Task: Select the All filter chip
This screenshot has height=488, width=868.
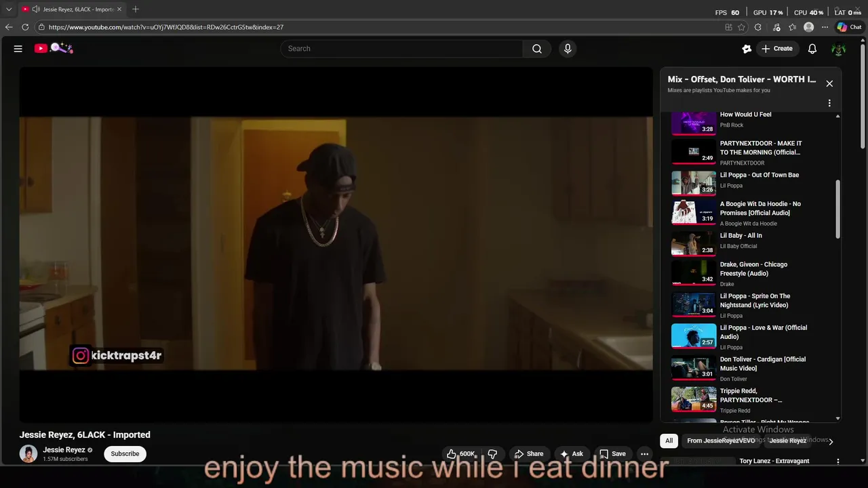Action: 669,441
